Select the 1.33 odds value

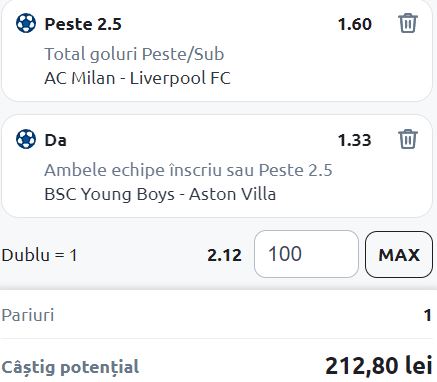[x=355, y=140]
